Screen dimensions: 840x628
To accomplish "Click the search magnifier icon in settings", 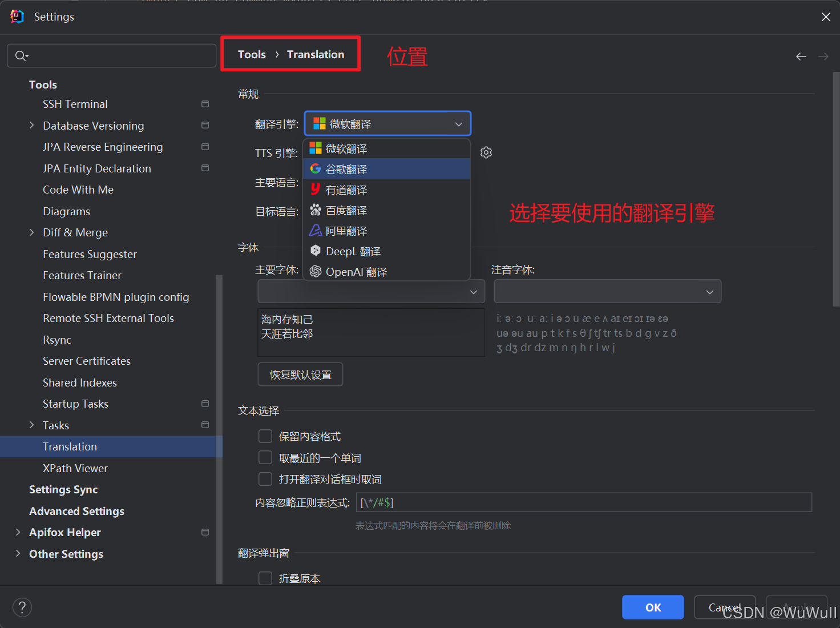I will pyautogui.click(x=21, y=55).
